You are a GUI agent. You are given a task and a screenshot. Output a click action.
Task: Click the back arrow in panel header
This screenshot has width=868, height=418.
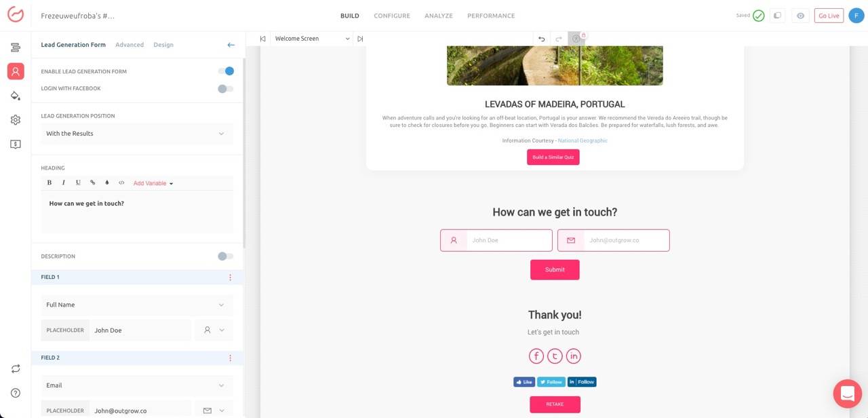pos(231,45)
